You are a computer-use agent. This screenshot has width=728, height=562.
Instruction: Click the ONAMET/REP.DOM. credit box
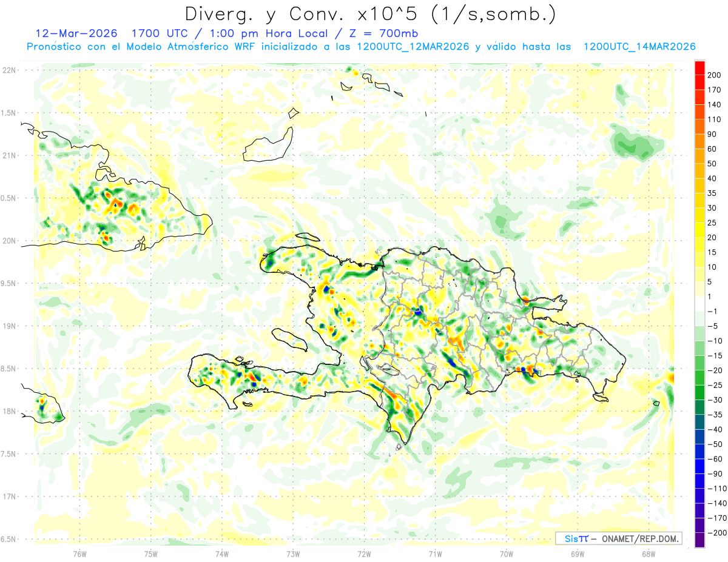point(618,538)
